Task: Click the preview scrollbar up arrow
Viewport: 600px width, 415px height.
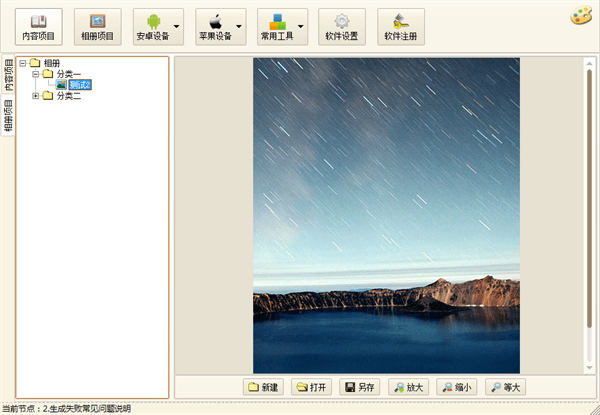Action: coord(589,63)
